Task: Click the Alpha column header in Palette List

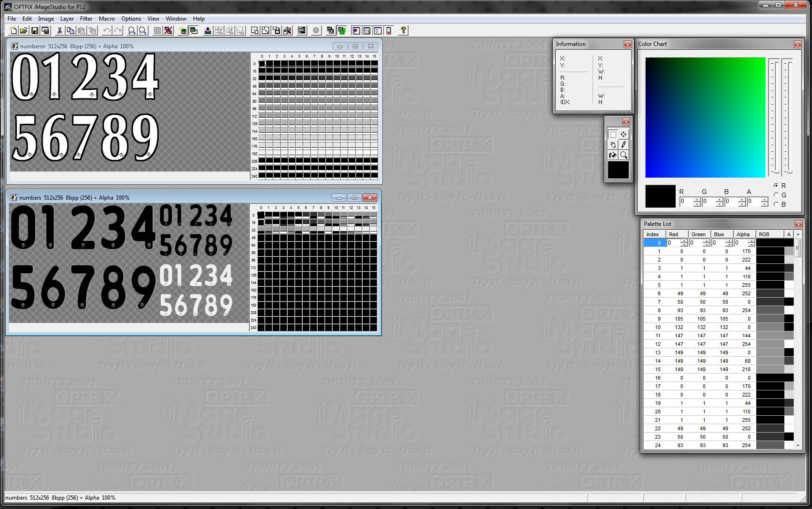Action: pos(745,234)
